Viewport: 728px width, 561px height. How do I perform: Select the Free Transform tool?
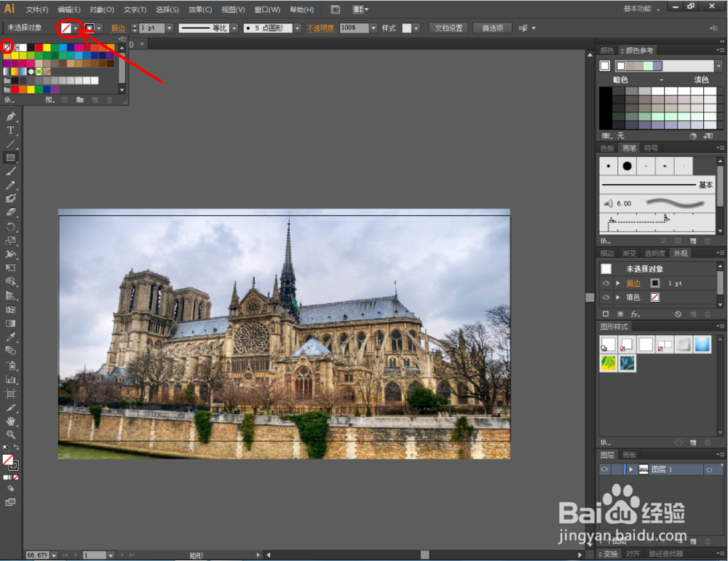pyautogui.click(x=10, y=268)
